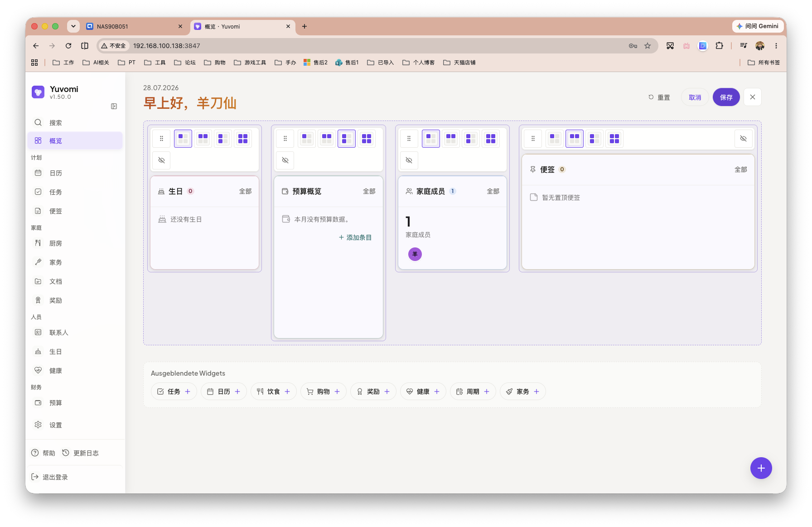Screen dimensions: 812x527
Task: Open new browser tab
Action: point(304,26)
